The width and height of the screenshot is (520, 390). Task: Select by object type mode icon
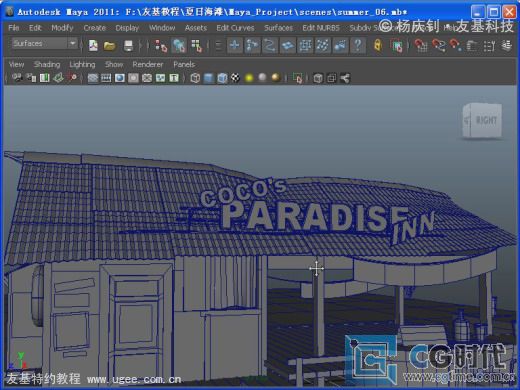tap(179, 46)
